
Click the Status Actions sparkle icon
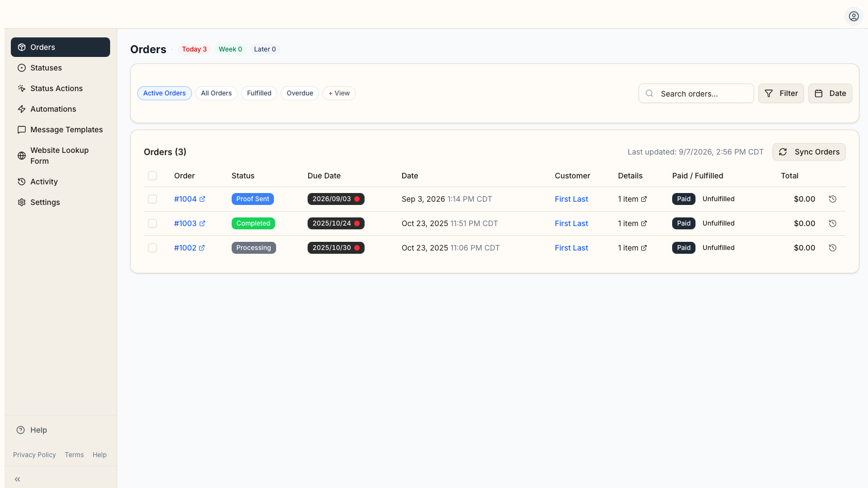[22, 88]
